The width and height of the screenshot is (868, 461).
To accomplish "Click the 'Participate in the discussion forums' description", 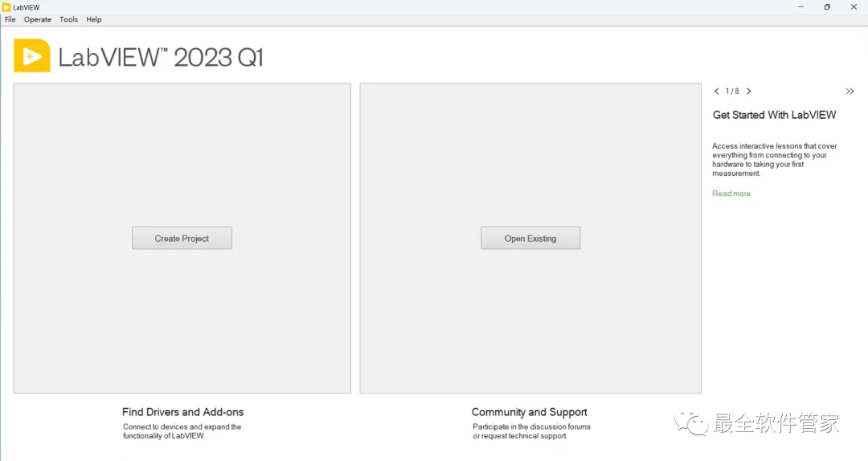I will 531,431.
